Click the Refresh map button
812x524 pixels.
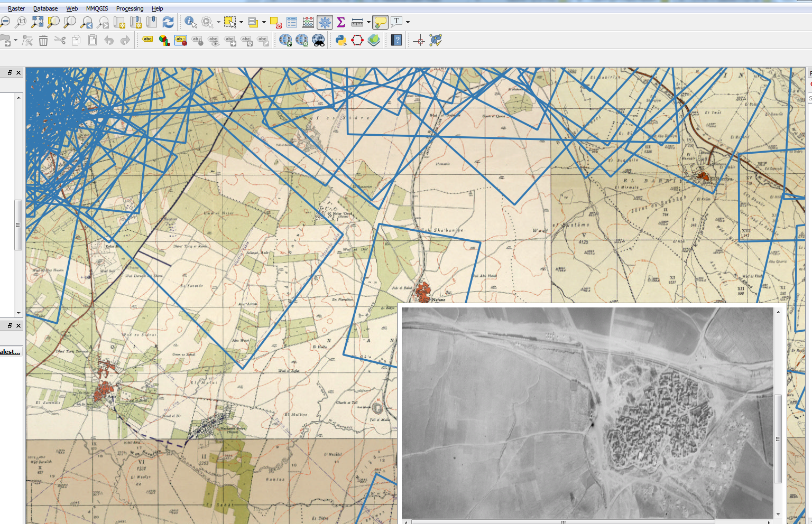click(168, 22)
